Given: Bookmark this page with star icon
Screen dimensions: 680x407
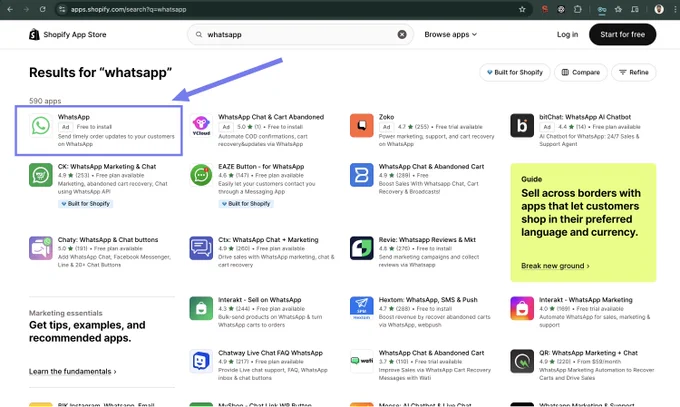Looking at the screenshot, I should tap(522, 9).
